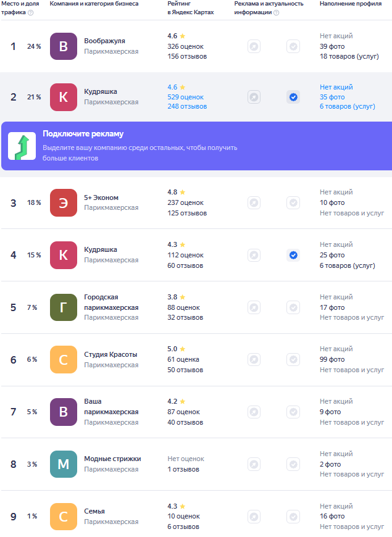
Task: Open the blue '6 товаров (услуг)' link
Action: pos(348,107)
